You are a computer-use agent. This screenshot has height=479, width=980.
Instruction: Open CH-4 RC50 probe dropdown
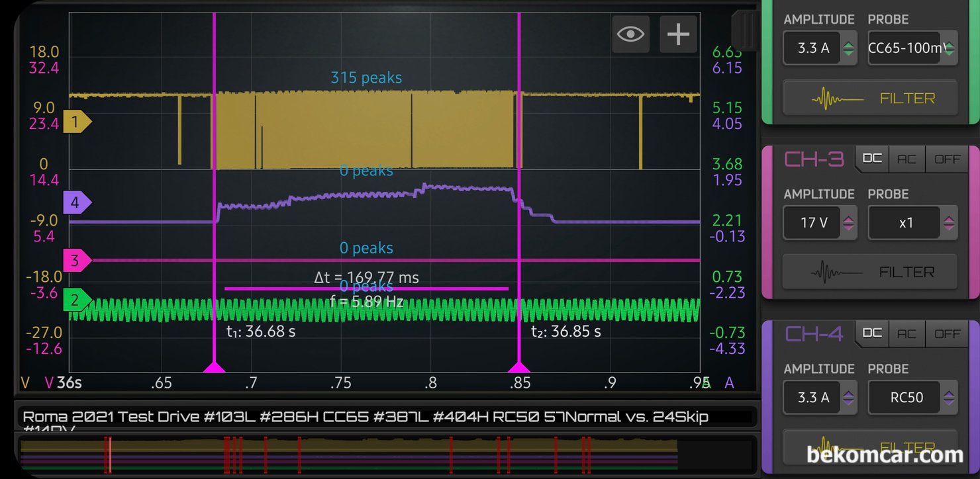912,398
